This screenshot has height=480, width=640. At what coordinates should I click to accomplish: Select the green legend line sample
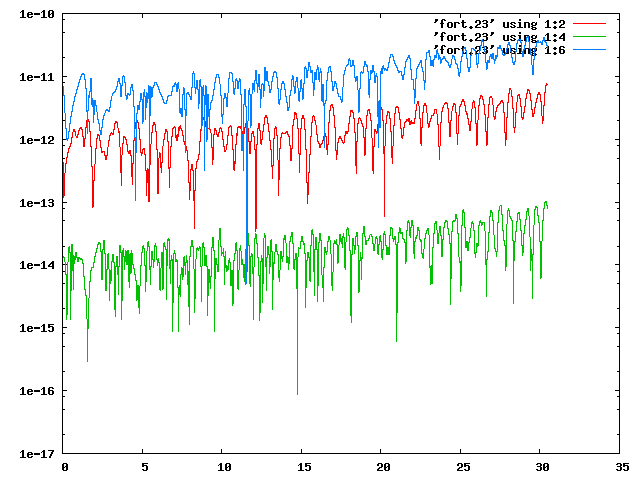click(x=589, y=37)
